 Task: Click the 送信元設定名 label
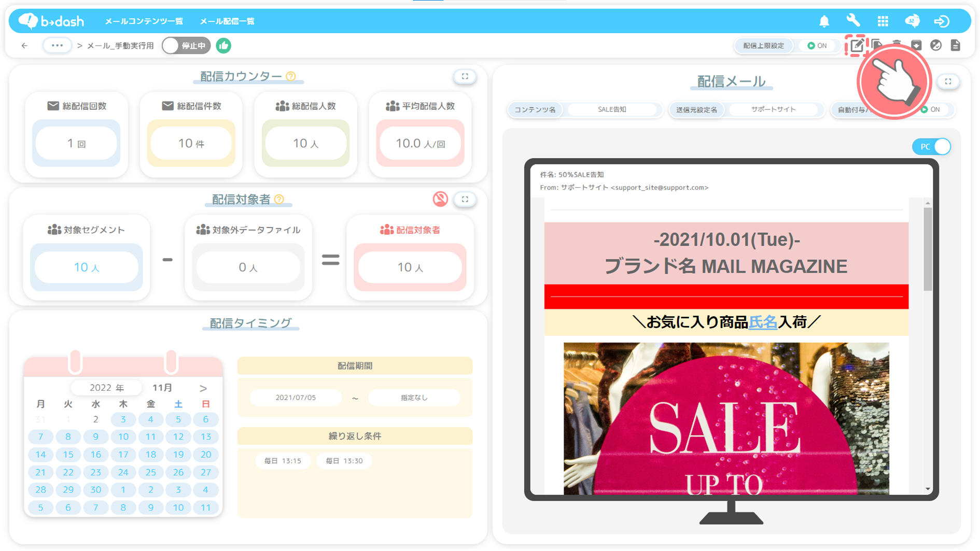tap(696, 109)
